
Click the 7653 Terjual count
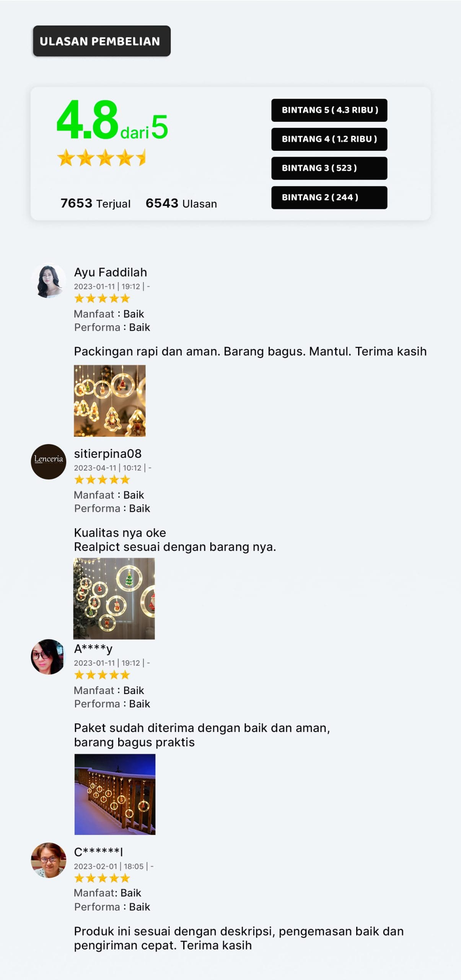(x=96, y=203)
